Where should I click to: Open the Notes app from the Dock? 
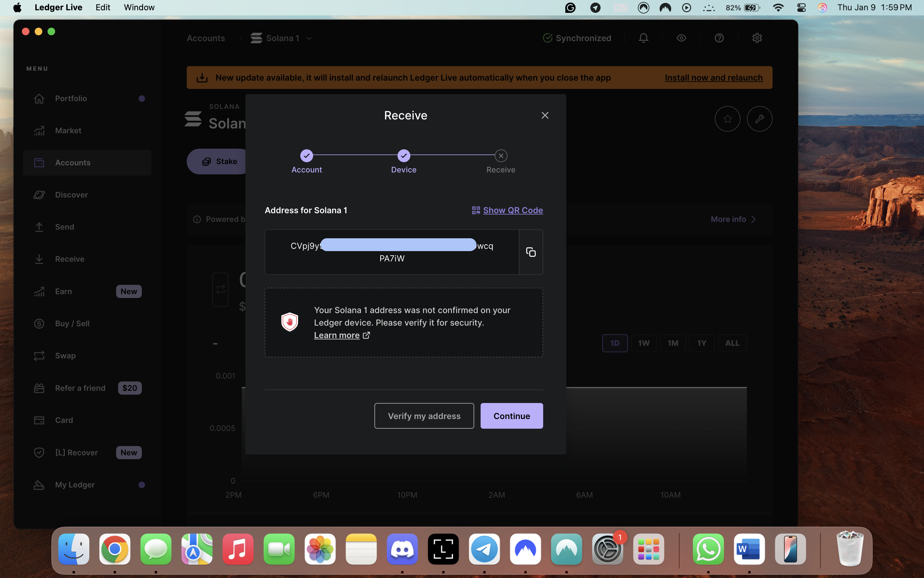361,549
